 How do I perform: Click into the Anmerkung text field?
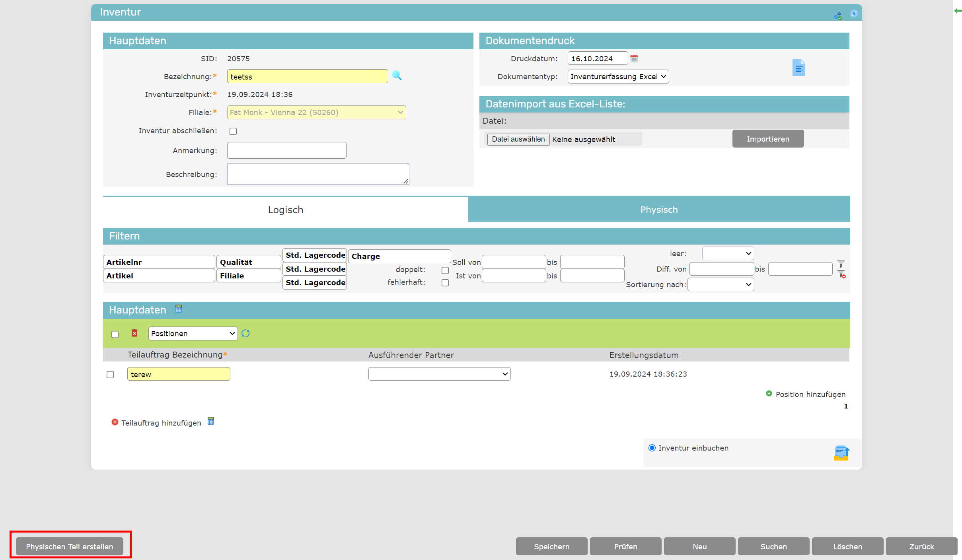[x=286, y=150]
